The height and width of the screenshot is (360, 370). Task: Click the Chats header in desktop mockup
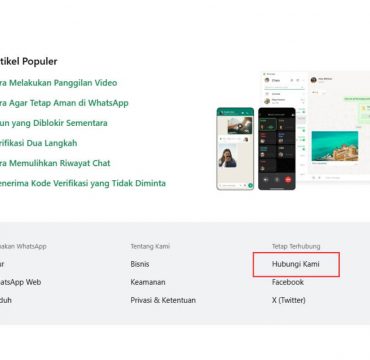point(276,80)
